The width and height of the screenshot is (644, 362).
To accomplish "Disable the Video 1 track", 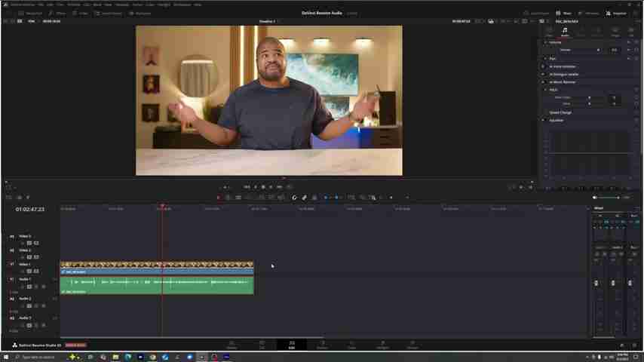I will [35, 271].
